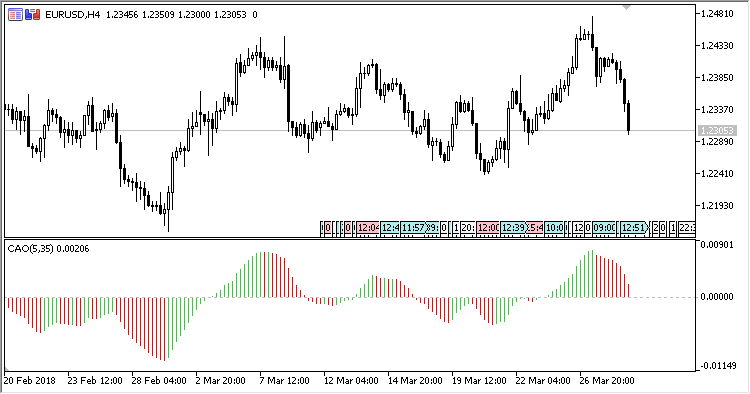Select the 09:00 cyan event marker
Screen dimensions: 750x394
pos(604,228)
